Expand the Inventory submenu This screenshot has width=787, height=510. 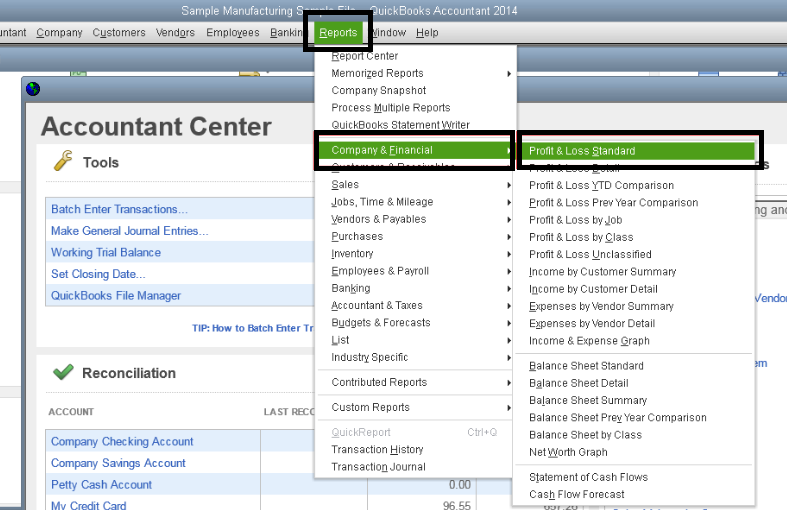click(415, 253)
